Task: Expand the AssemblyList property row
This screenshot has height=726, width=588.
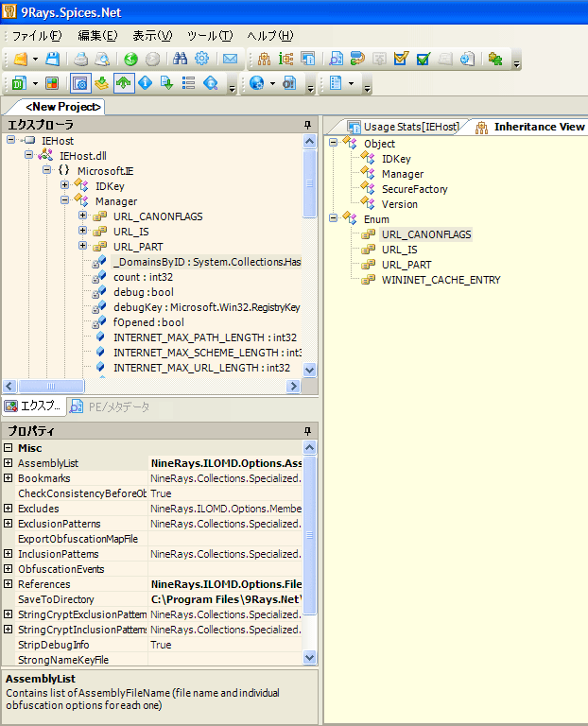Action: pos(8,462)
